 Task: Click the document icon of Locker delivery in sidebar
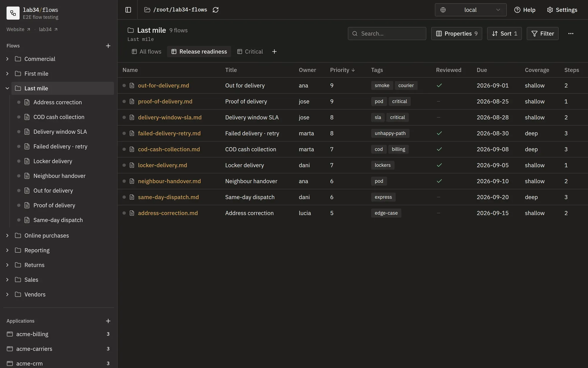(x=27, y=161)
